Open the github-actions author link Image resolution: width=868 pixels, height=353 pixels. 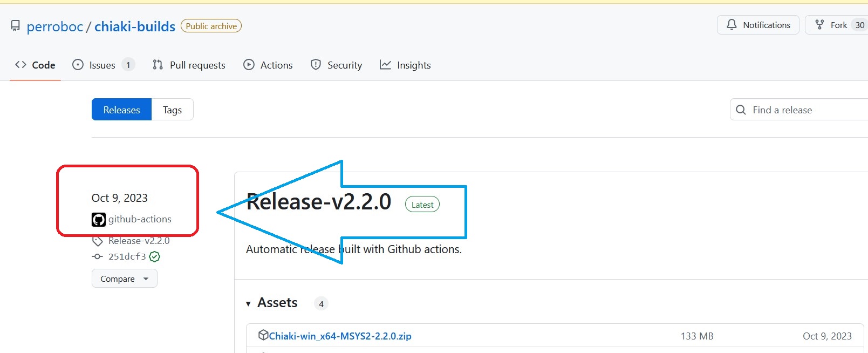pos(140,219)
